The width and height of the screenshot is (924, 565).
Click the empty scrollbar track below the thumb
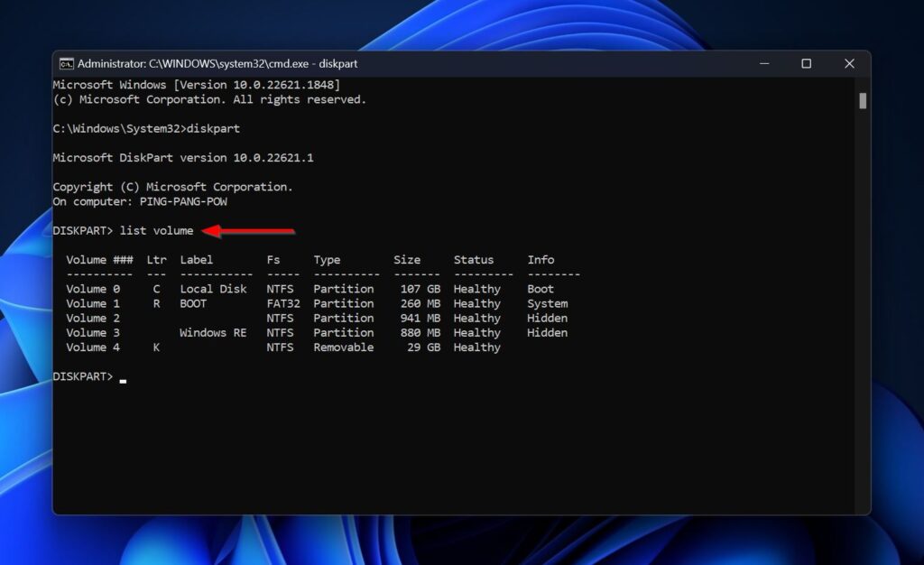863,316
